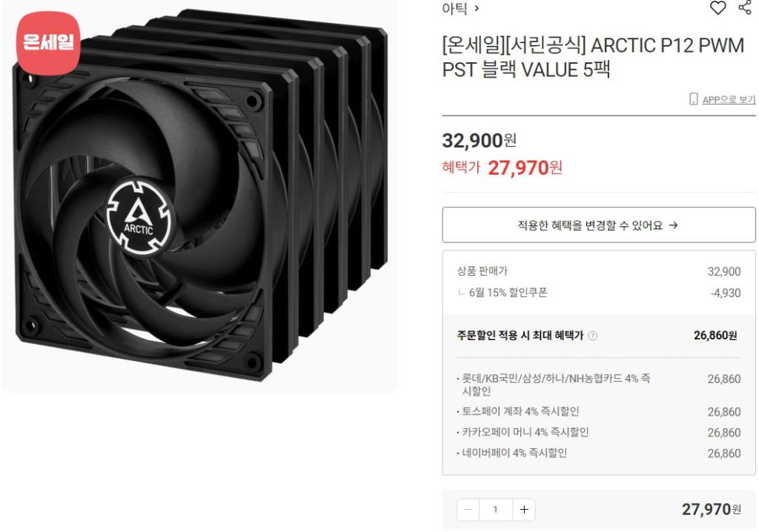Click the ARCTIC fan product image
Viewport: 759px width, 532px height.
(x=199, y=196)
